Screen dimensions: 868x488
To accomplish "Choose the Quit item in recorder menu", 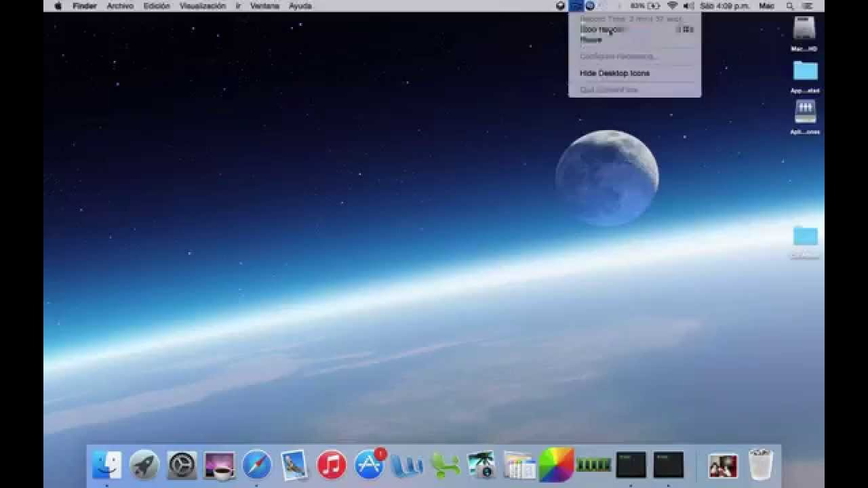I will tap(635, 89).
